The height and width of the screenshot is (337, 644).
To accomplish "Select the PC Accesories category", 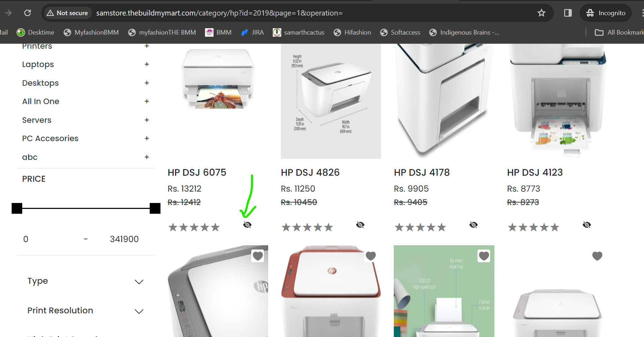I will [50, 138].
